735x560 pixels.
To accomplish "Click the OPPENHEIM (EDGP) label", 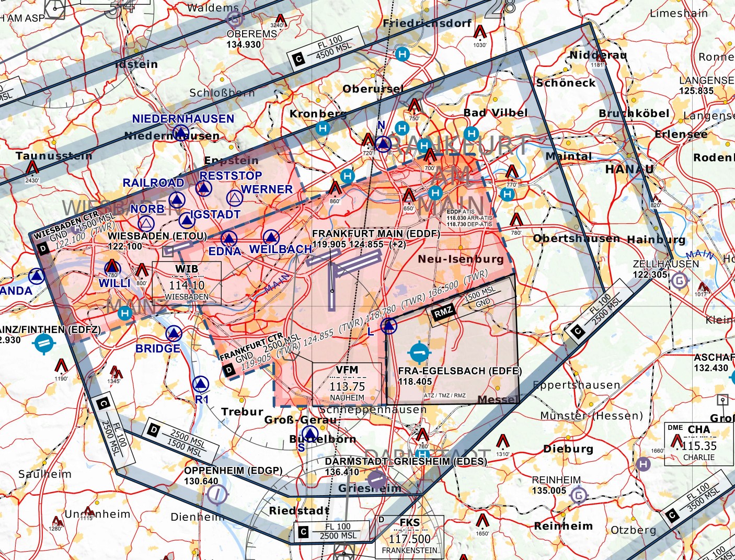I will coord(233,471).
